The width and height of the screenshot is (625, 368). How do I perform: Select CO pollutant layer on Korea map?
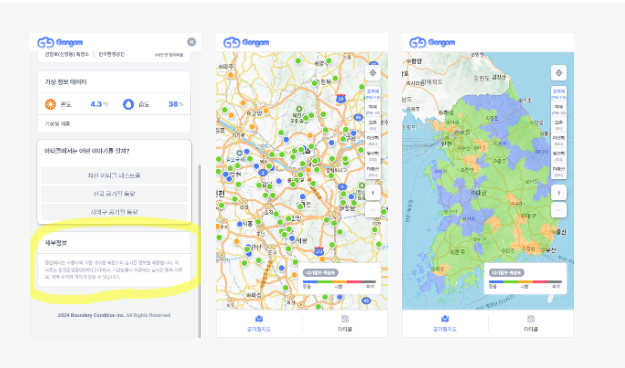tap(558, 156)
